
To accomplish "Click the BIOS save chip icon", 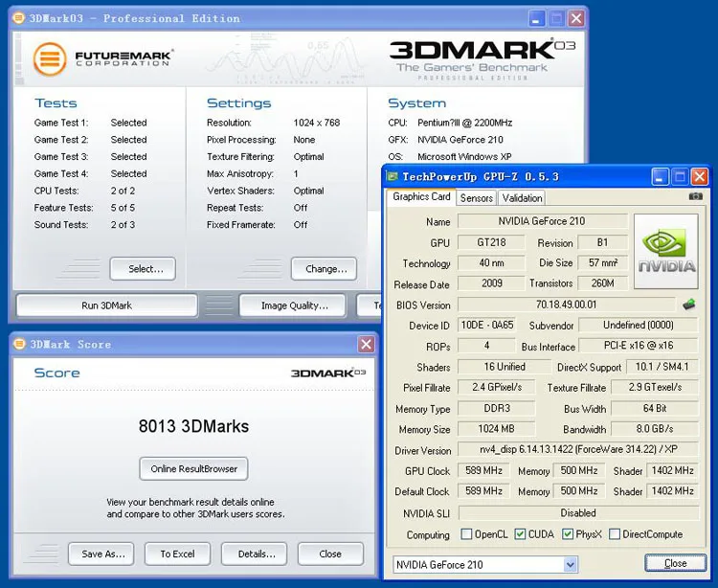I will tap(688, 305).
